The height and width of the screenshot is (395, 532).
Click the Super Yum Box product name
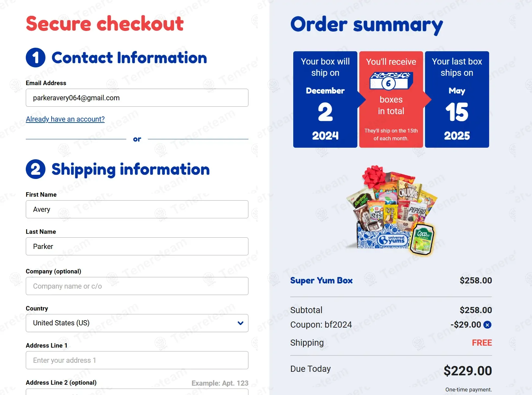[321, 281]
